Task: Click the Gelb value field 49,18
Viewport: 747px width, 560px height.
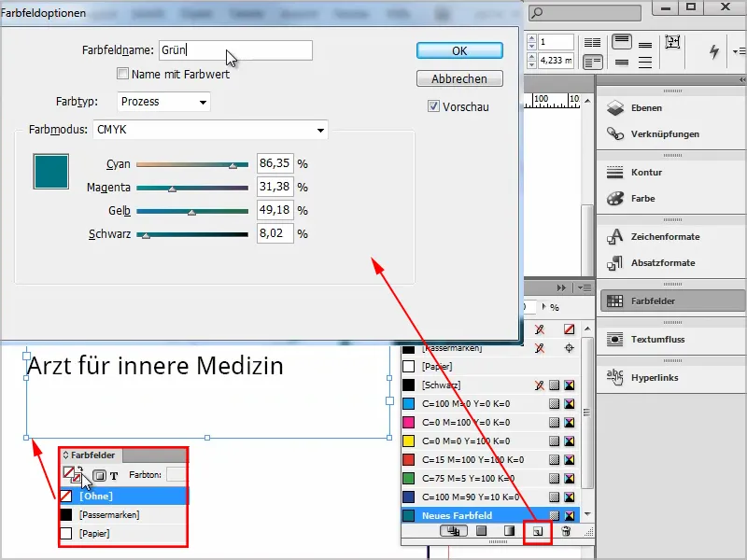Action: point(275,210)
